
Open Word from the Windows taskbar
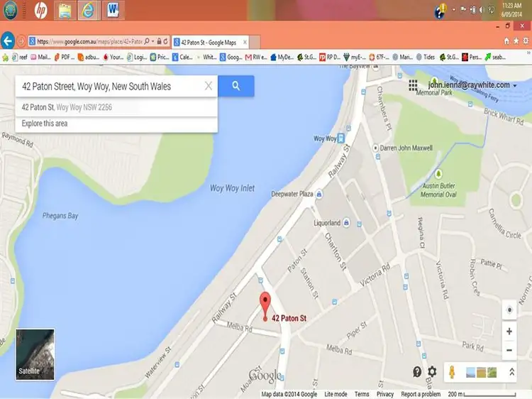pyautogui.click(x=112, y=10)
